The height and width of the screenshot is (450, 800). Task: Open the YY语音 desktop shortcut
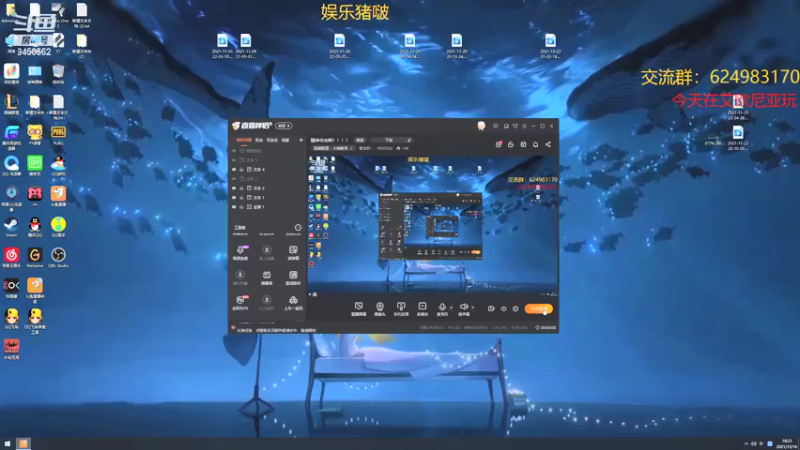pos(35,135)
